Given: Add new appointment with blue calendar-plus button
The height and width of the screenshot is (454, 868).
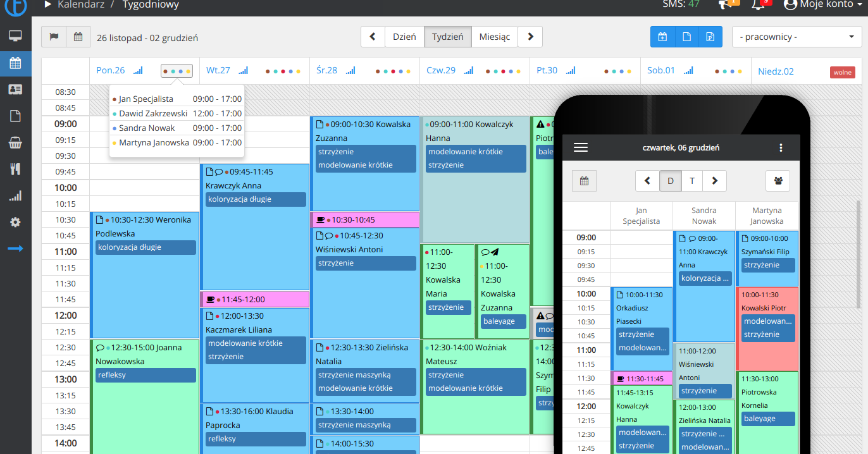Looking at the screenshot, I should [662, 37].
